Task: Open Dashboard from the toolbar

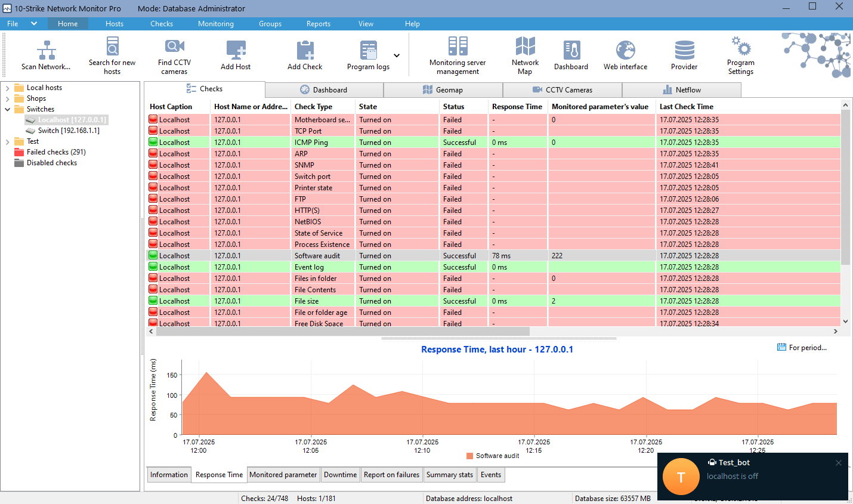Action: (571, 55)
